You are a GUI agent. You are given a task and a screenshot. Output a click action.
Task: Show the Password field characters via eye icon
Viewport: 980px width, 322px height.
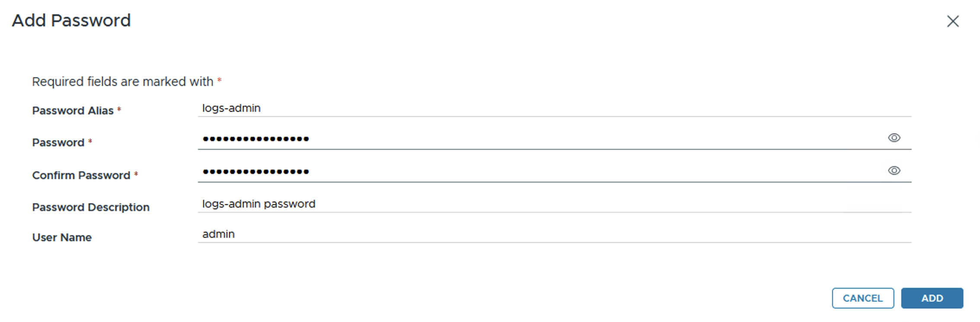[894, 138]
